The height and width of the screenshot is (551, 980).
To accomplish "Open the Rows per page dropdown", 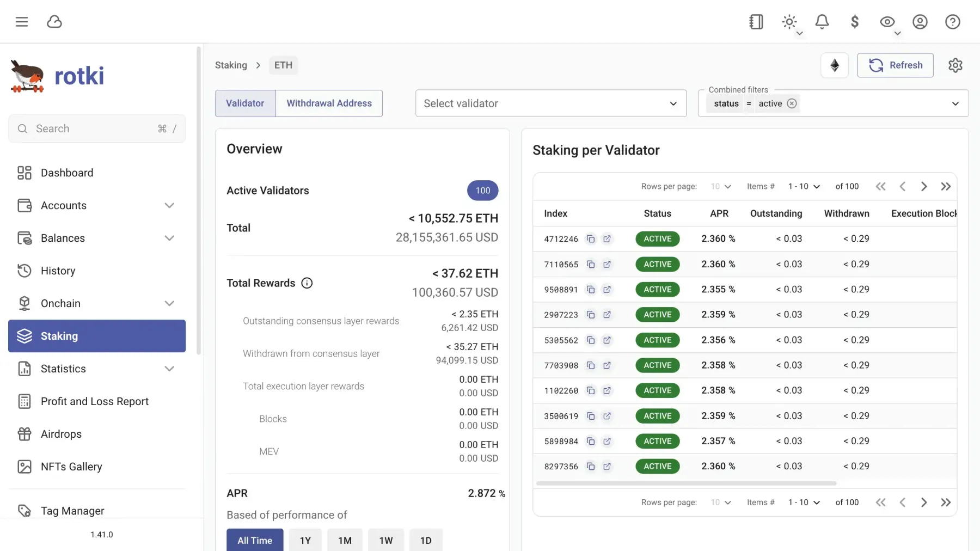I will click(720, 186).
